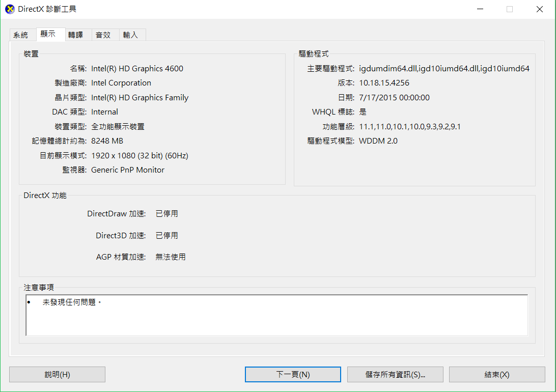Close the DirectX 診斷工具 window
The width and height of the screenshot is (556, 392).
(539, 9)
